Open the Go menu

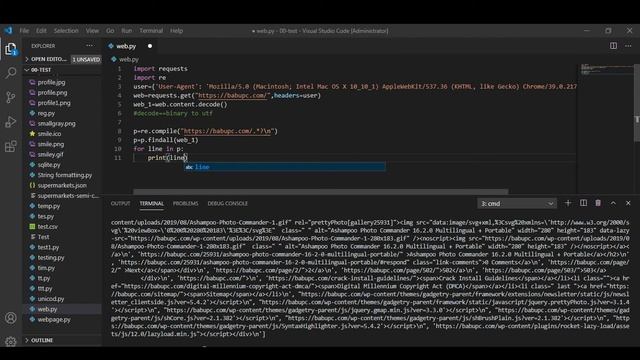click(x=110, y=31)
